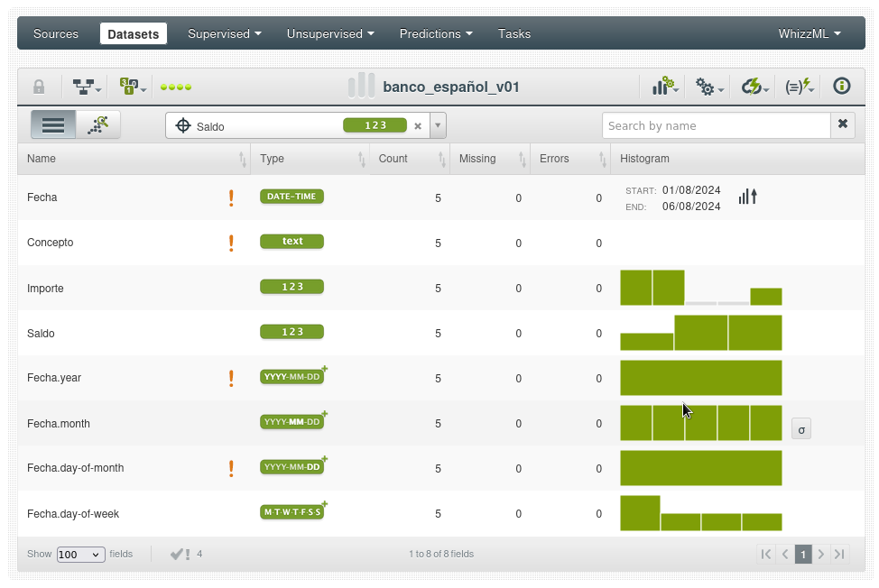
Task: Clear the name search with X button
Action: (x=842, y=124)
